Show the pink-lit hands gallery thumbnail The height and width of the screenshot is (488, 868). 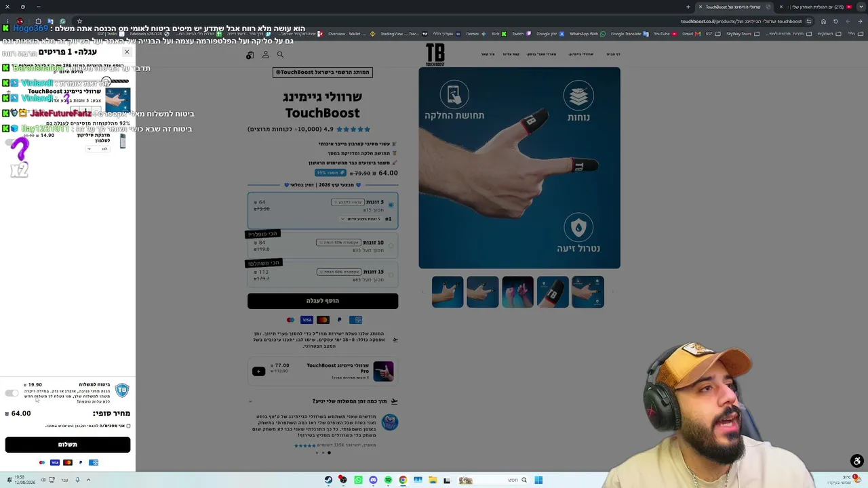[x=517, y=292]
